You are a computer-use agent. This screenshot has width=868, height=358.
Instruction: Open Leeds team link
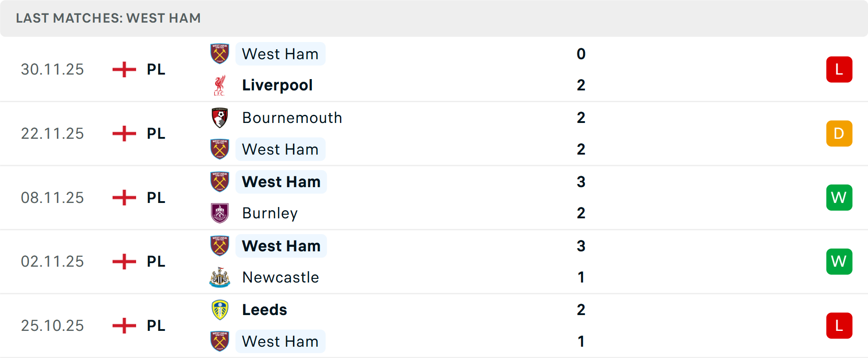click(x=264, y=310)
